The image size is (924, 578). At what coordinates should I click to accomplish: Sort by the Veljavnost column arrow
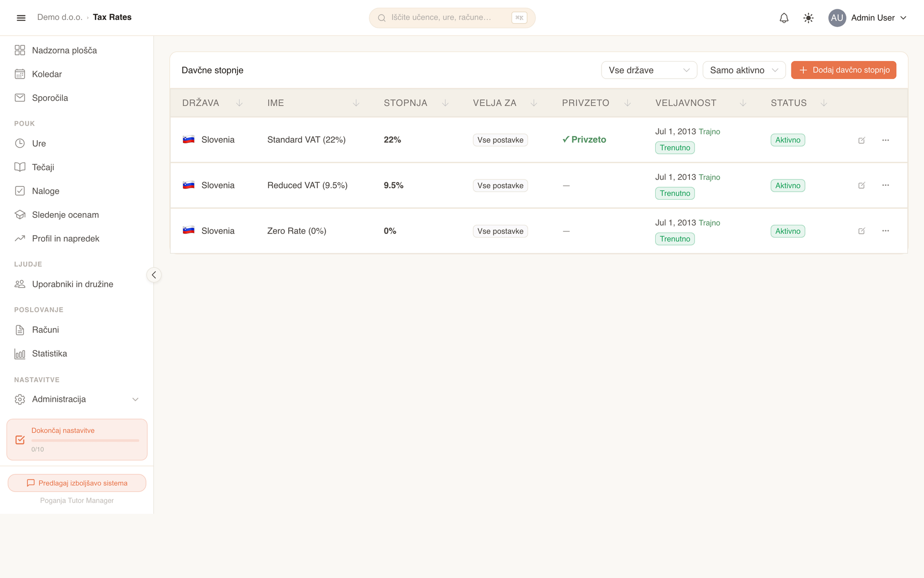pyautogui.click(x=743, y=103)
